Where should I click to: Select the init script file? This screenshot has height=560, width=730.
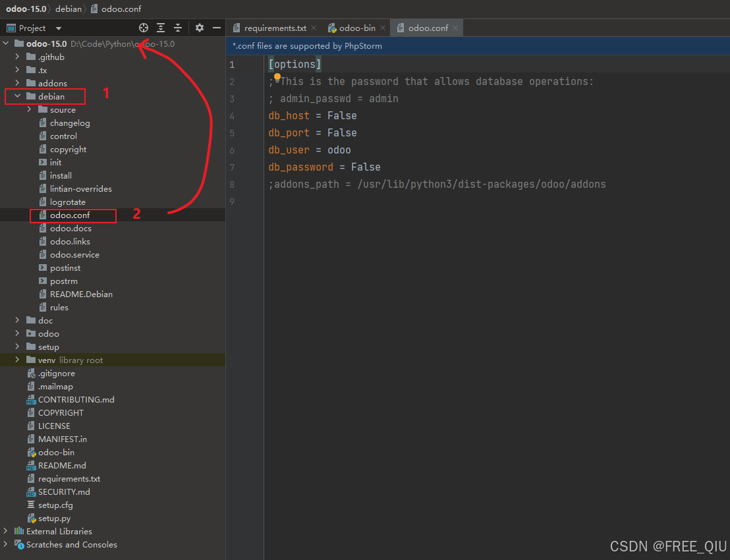[55, 163]
